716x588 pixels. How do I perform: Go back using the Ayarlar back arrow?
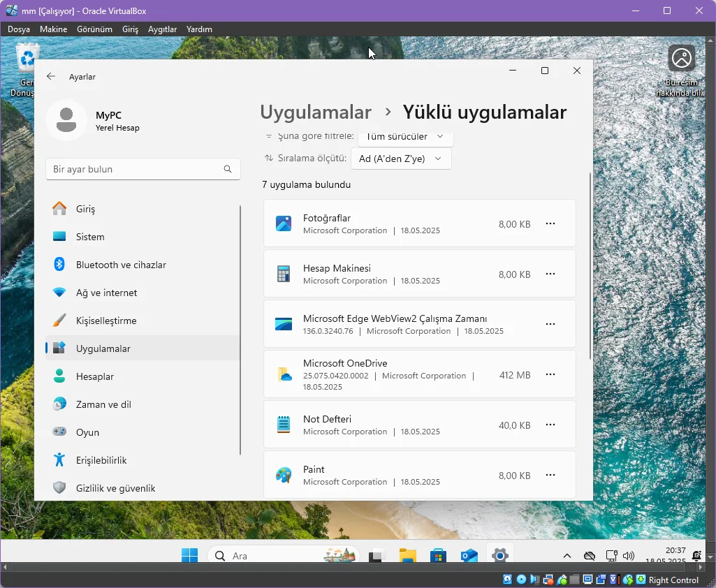pos(51,76)
